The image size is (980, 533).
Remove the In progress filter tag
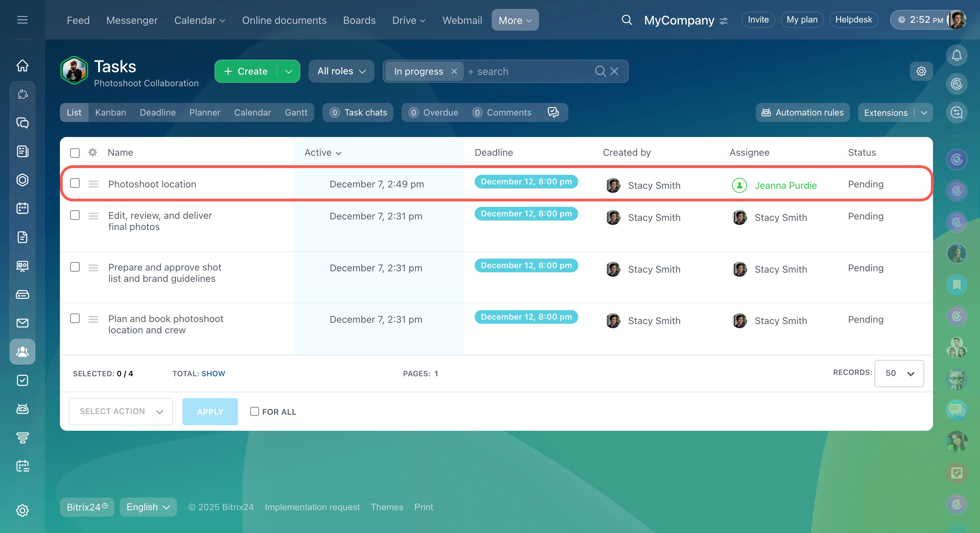pos(454,71)
